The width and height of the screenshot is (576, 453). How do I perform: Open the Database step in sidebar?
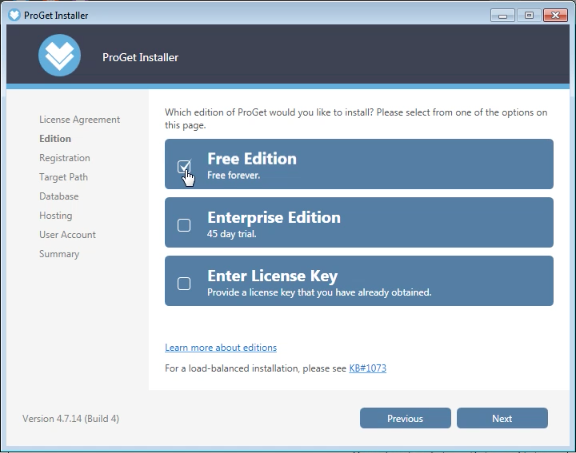pos(59,196)
